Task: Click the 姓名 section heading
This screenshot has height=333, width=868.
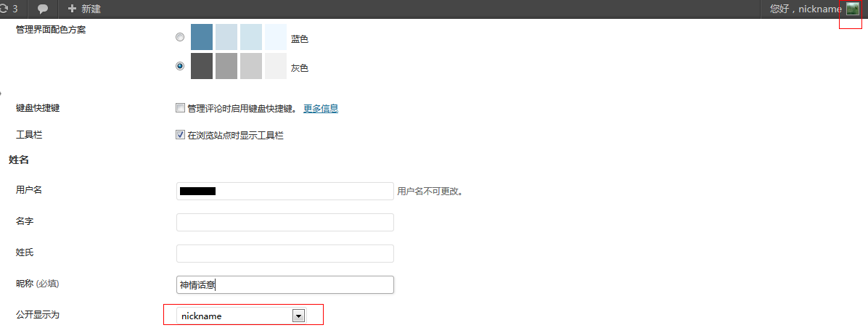Action: pyautogui.click(x=18, y=160)
